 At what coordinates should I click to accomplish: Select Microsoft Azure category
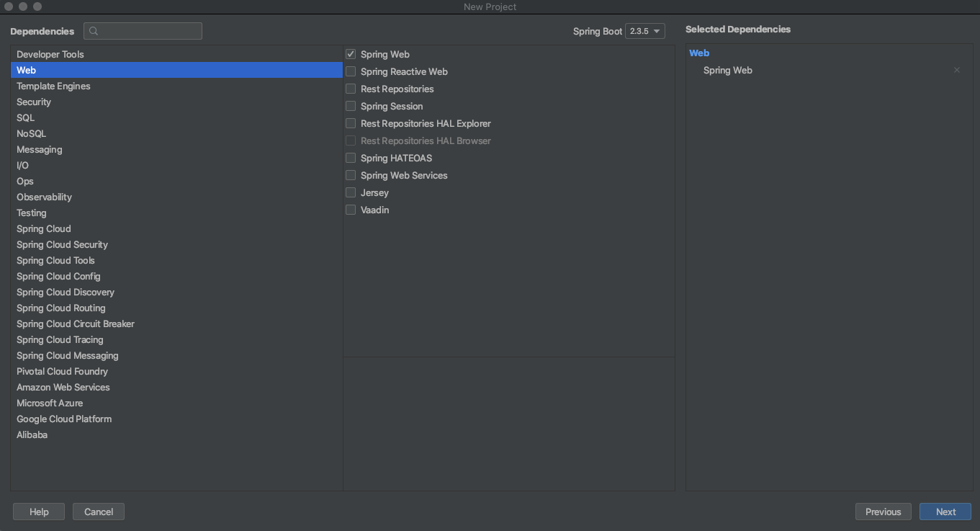(x=176, y=403)
